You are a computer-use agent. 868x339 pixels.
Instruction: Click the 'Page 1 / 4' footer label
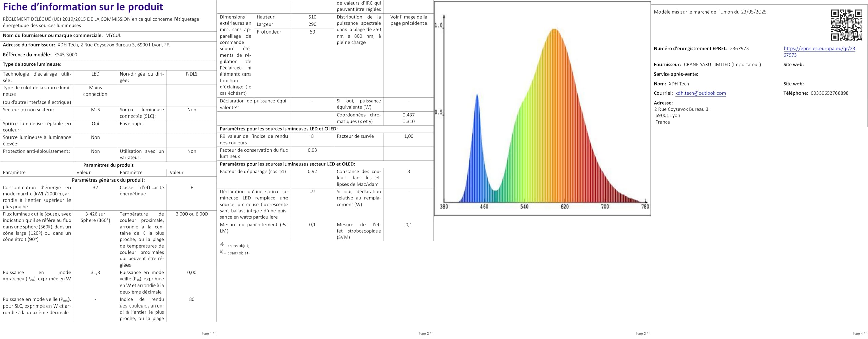click(209, 334)
